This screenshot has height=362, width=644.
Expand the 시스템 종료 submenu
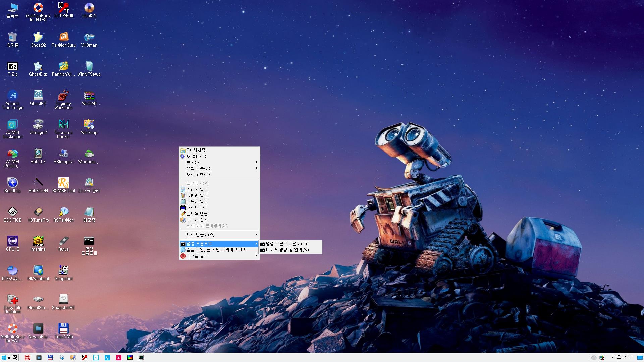(x=219, y=256)
